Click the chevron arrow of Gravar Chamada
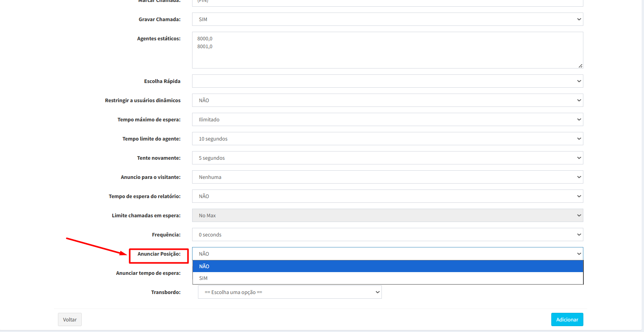Image resolution: width=644 pixels, height=332 pixels. coord(579,19)
